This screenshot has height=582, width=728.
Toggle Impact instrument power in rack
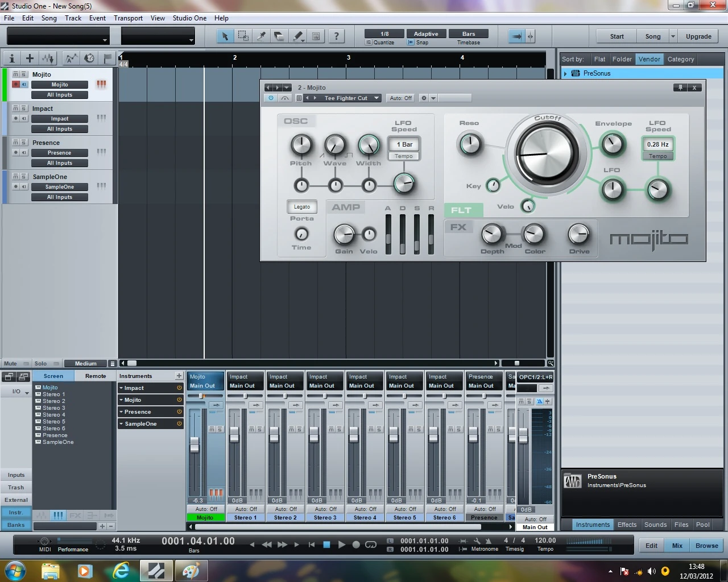coord(179,388)
